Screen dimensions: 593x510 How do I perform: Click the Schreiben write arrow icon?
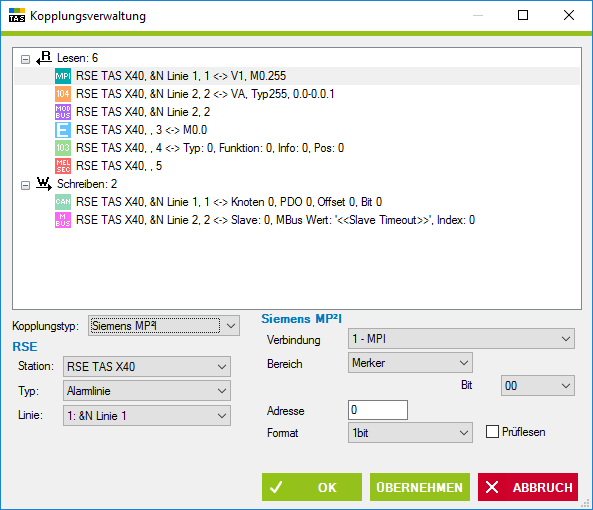pos(44,184)
